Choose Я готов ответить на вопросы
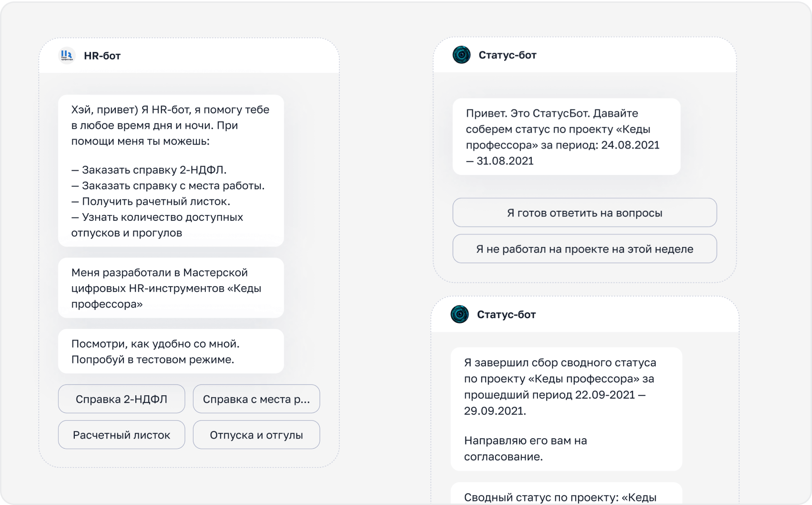 (584, 213)
